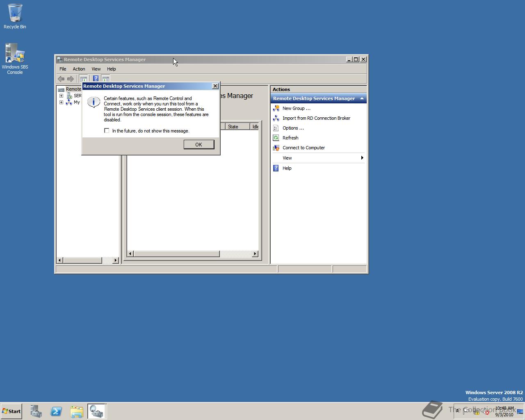Image resolution: width=525 pixels, height=420 pixels.
Task: Select the Windows SBS Console desktop shortcut
Action: pyautogui.click(x=15, y=59)
